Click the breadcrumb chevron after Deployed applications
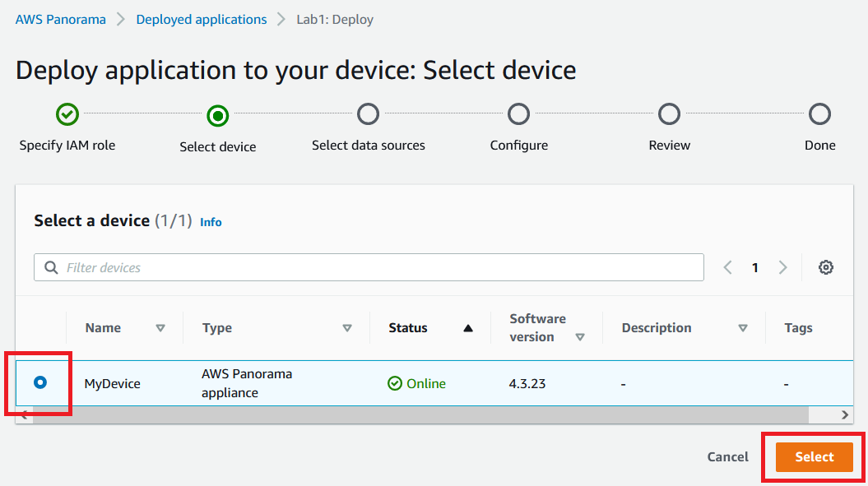This screenshot has width=868, height=486. (x=281, y=20)
